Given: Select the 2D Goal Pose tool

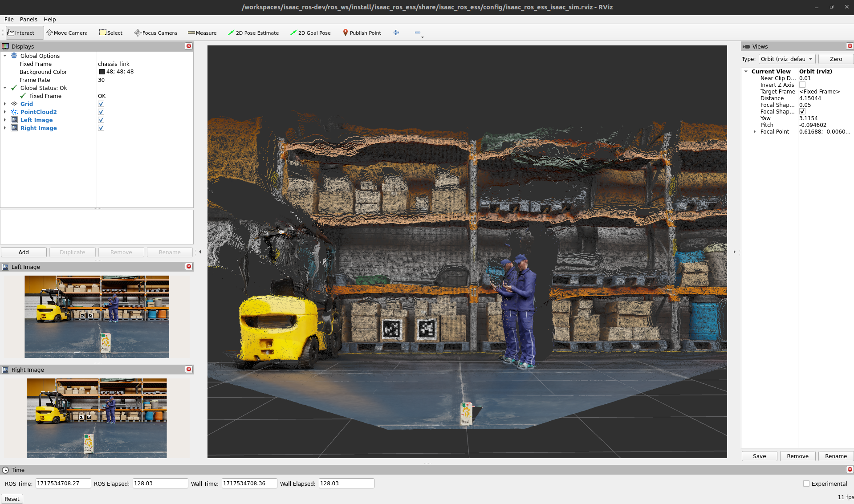Looking at the screenshot, I should click(310, 33).
